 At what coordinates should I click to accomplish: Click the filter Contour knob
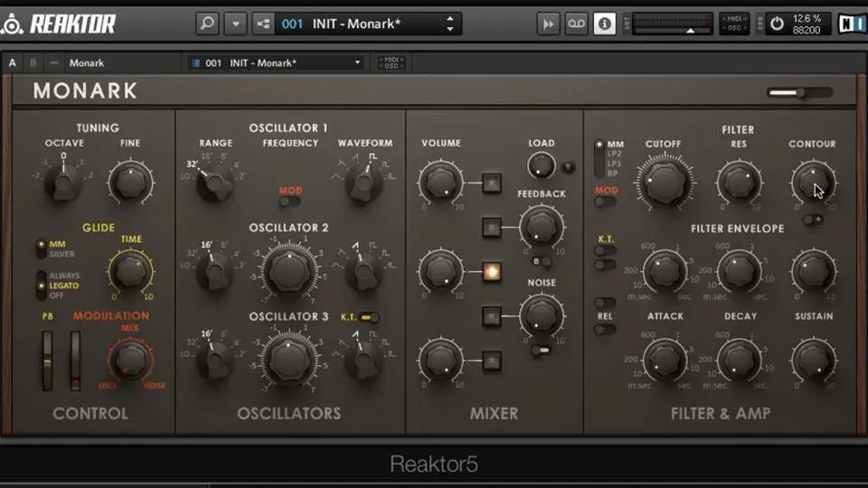coord(813,182)
